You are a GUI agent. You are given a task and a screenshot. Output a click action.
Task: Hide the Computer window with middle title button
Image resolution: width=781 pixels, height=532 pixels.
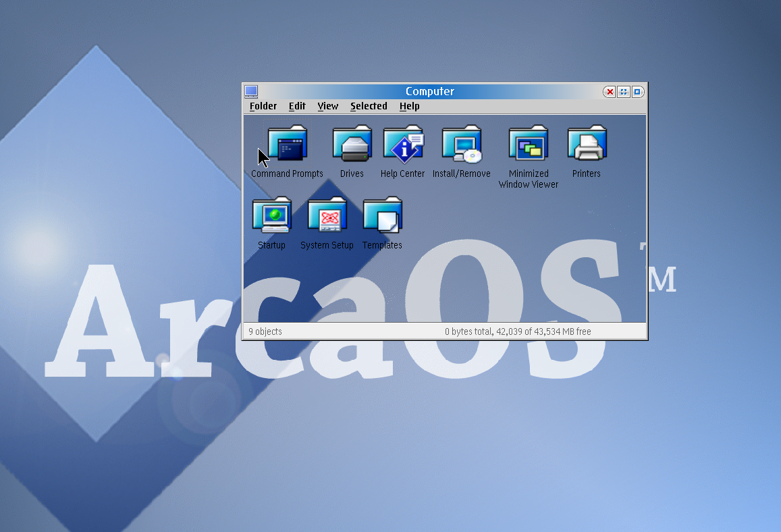[x=624, y=92]
